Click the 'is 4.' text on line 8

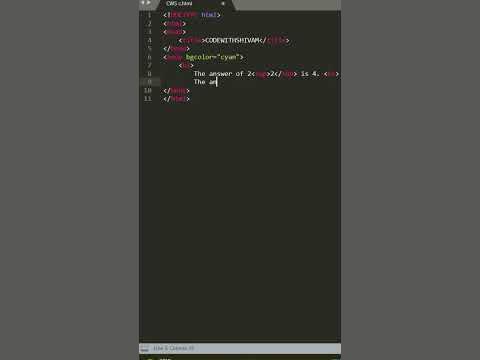tap(310, 74)
